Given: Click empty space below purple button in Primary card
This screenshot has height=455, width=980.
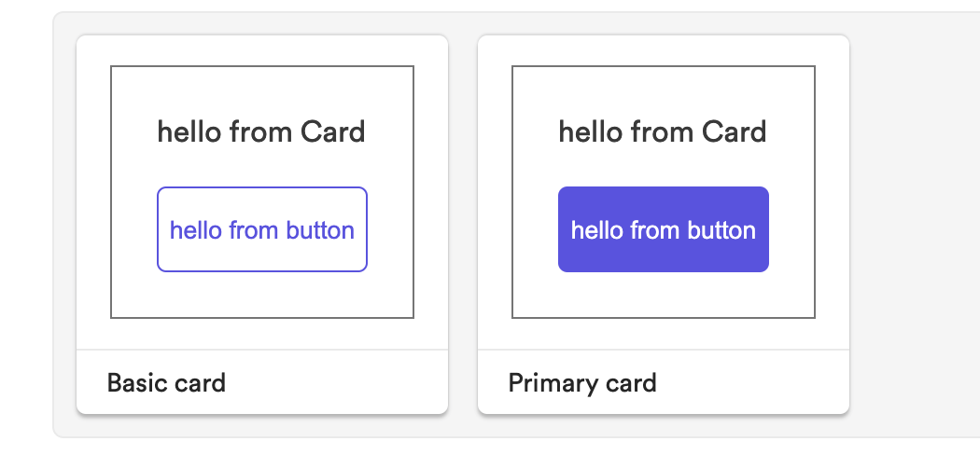Looking at the screenshot, I should click(663, 295).
